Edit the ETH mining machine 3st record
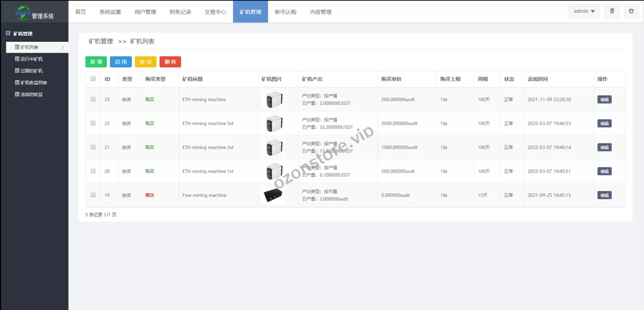The image size is (644, 310). coord(604,123)
